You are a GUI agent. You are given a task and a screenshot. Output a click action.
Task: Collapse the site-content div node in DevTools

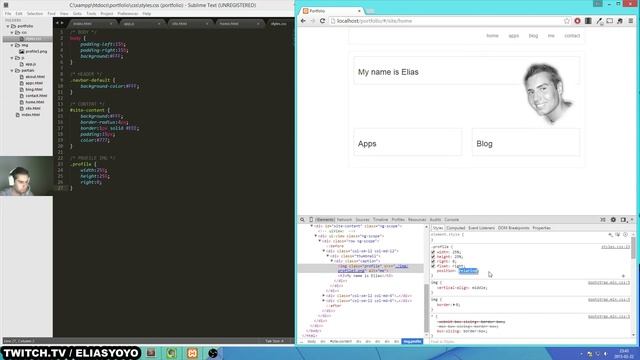point(311,226)
